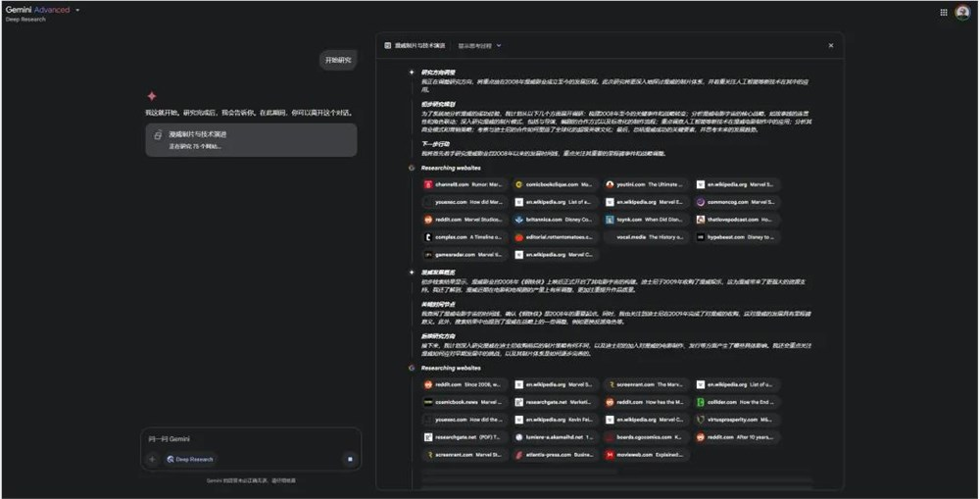980x499 pixels.
Task: Open the youexec.com How did Mar... chip
Action: (464, 202)
